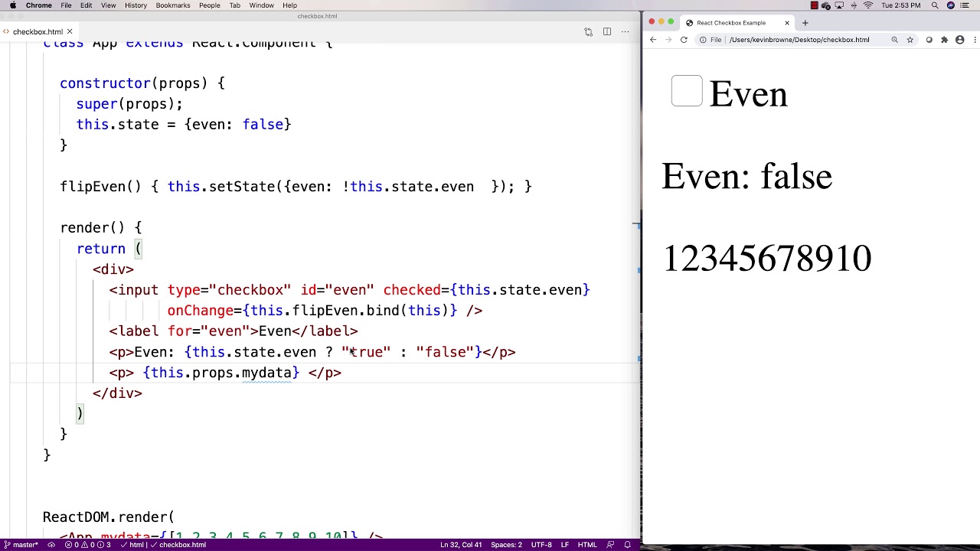Open errors and warnings status indicator
The height and width of the screenshot is (551, 980).
88,545
